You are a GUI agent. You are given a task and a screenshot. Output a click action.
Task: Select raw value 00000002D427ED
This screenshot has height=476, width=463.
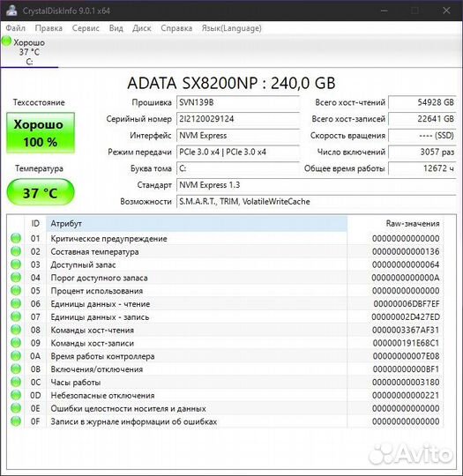tap(406, 317)
